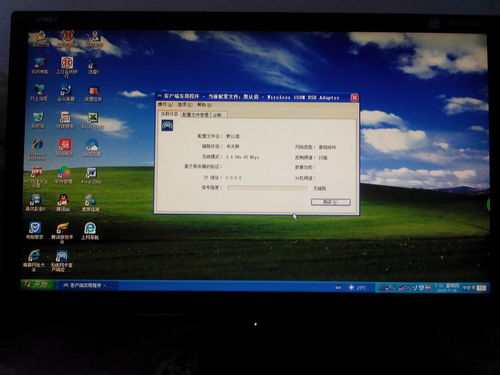
Task: Open the blue IE browser icon in bottom row
Action: click(x=34, y=260)
